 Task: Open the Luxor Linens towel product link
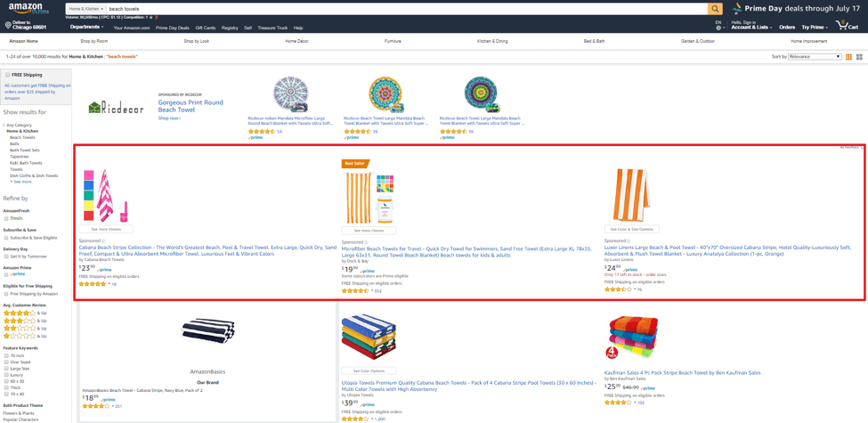[x=727, y=251]
